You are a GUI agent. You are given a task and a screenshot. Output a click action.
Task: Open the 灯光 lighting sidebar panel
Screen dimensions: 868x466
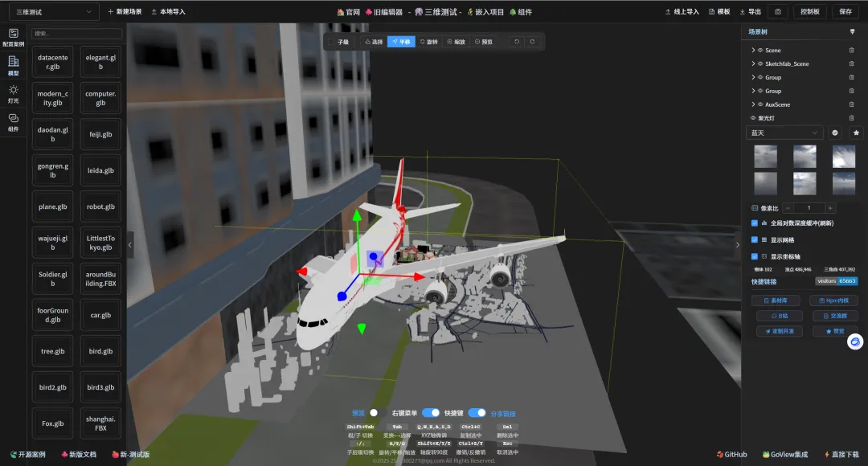[x=14, y=94]
